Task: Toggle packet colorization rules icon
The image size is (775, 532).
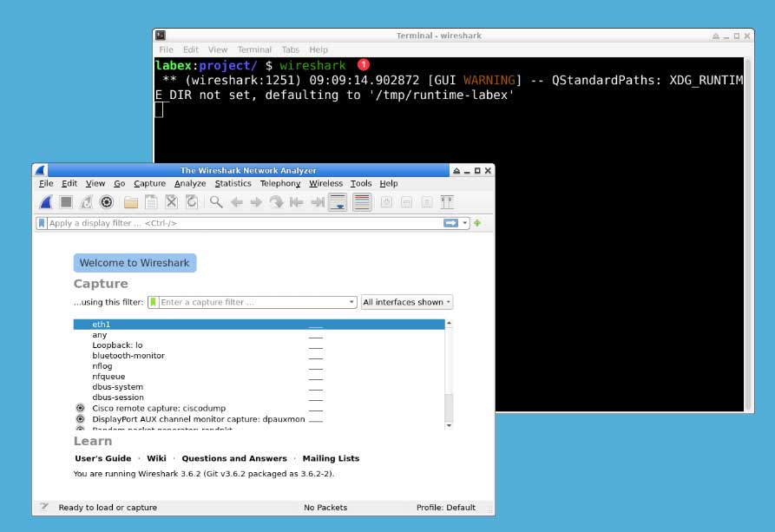Action: (362, 202)
